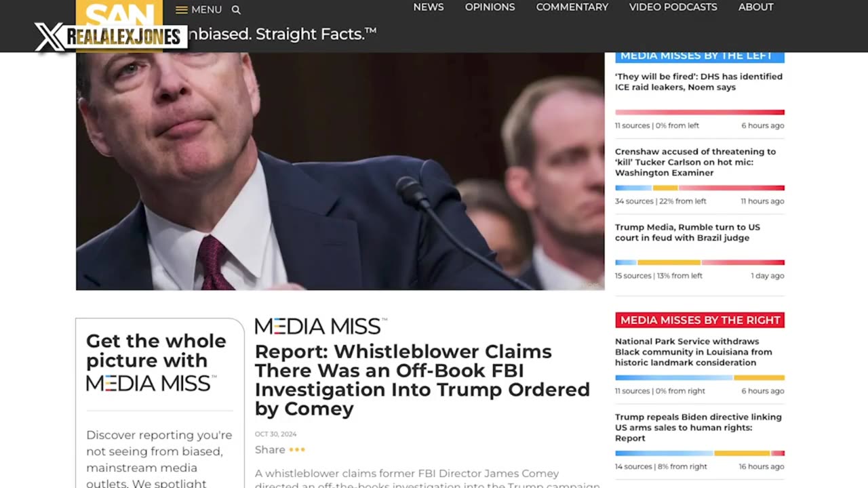Click bias bar under Crenshaw article

click(700, 188)
